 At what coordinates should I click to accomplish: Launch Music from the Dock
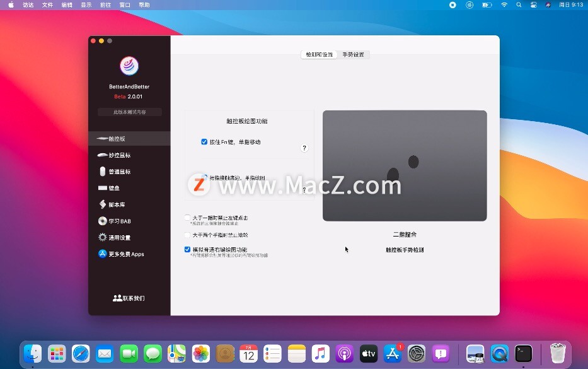point(321,354)
